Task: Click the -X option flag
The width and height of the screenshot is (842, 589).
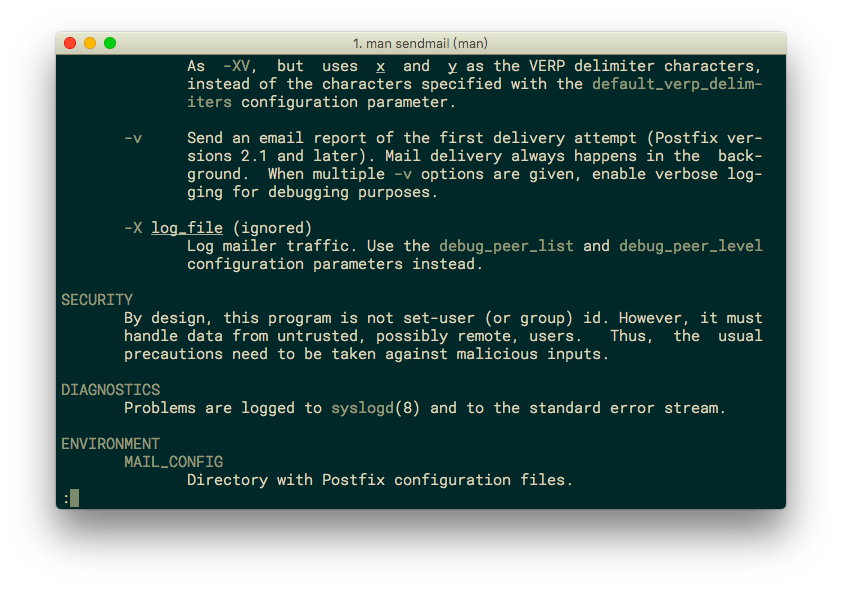Action: (133, 228)
